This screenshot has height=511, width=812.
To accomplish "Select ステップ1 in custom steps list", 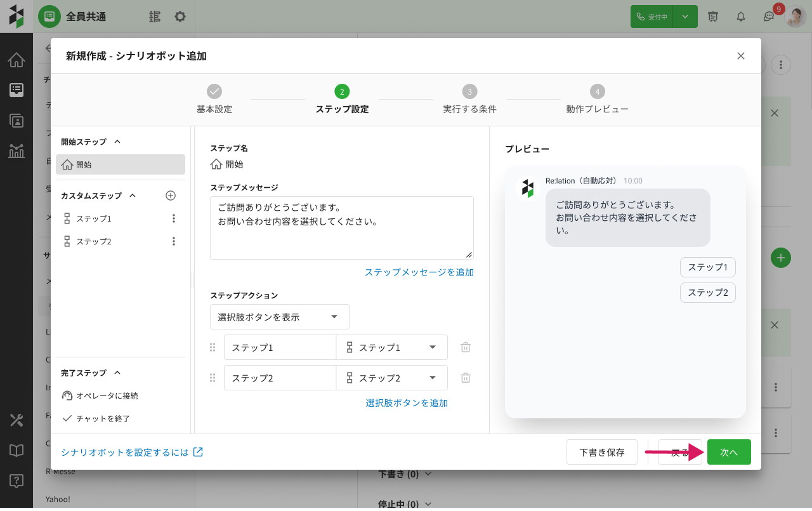I will [x=94, y=218].
